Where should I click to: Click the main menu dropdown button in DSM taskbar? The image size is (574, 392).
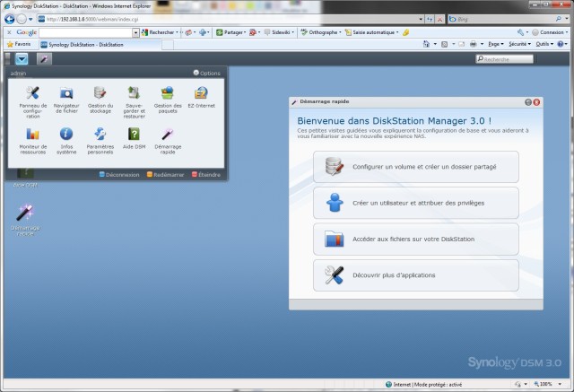22,58
